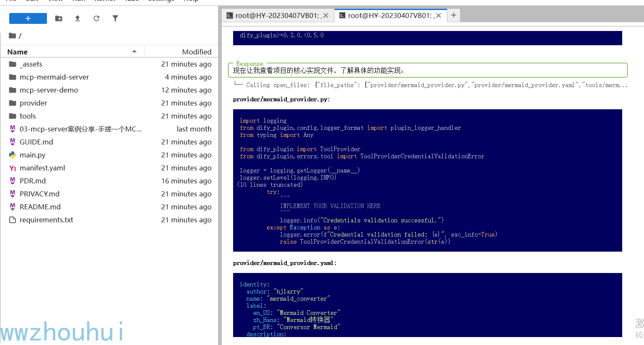Click 'last month' modified value
The width and height of the screenshot is (644, 345).
[194, 129]
